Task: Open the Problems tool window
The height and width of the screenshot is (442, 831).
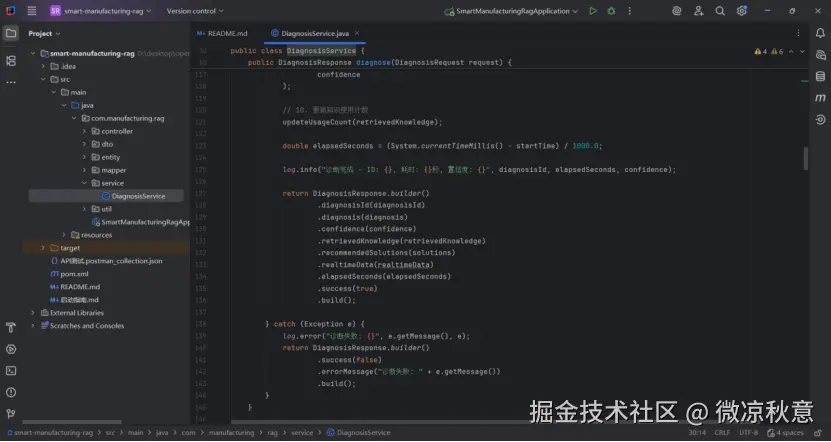Action: click(11, 393)
